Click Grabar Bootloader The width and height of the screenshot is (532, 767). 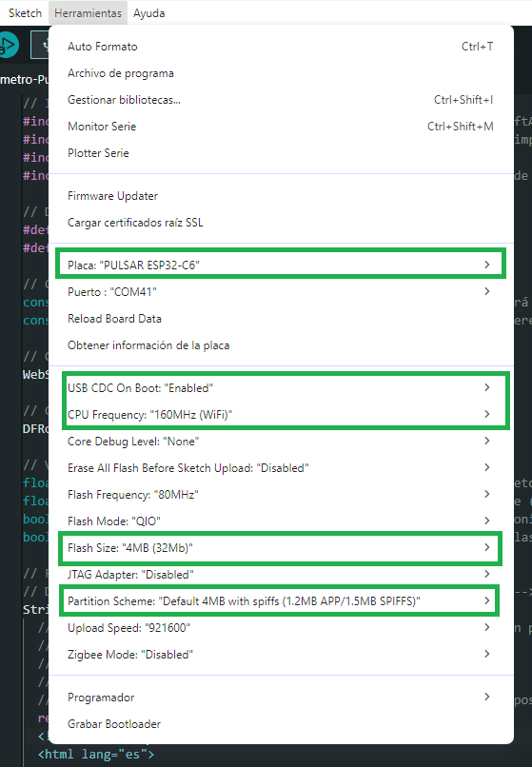point(281,724)
